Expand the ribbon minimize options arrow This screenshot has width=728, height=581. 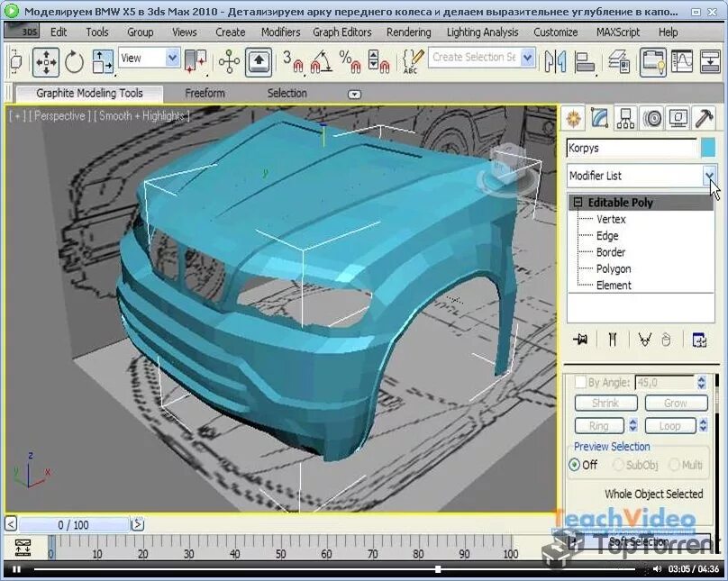point(354,95)
